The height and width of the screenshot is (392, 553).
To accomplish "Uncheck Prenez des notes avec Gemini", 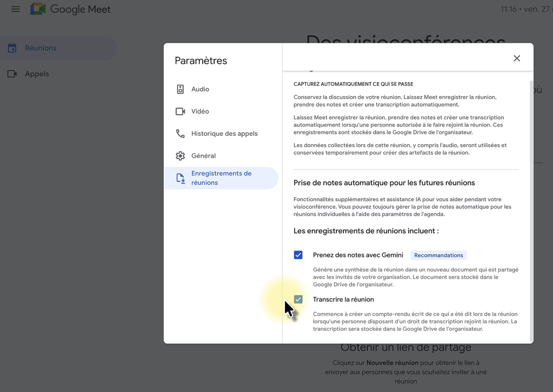I will click(x=298, y=255).
